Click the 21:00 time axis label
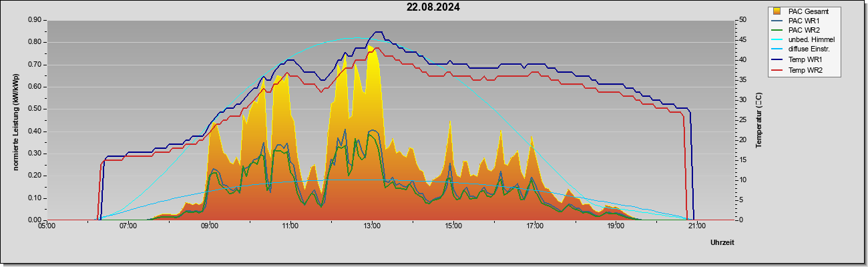 tap(696, 226)
